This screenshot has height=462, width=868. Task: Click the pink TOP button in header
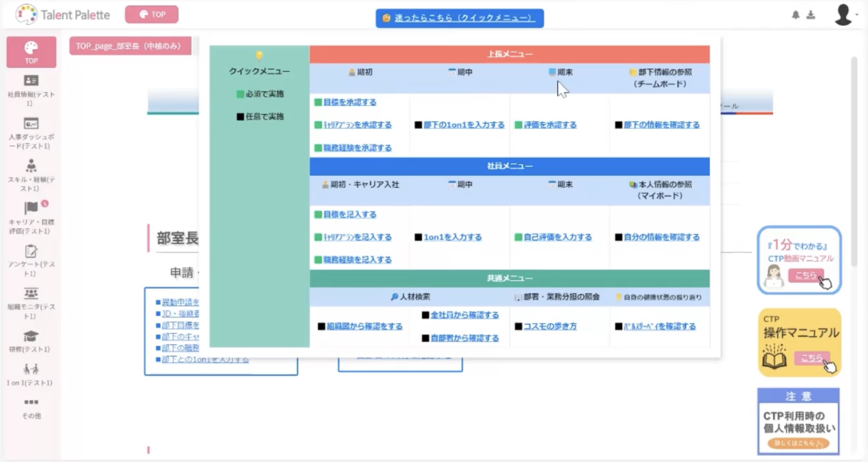(x=152, y=14)
